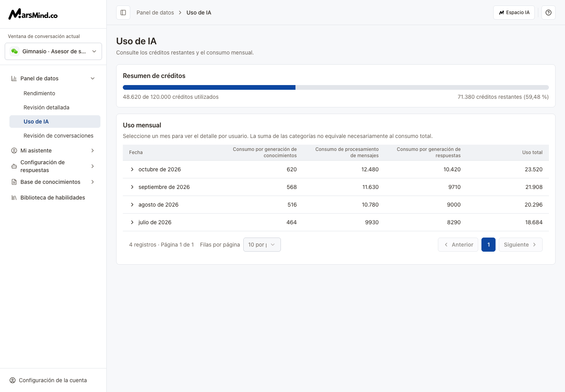Click the Base de conocimientos document icon

(x=14, y=182)
